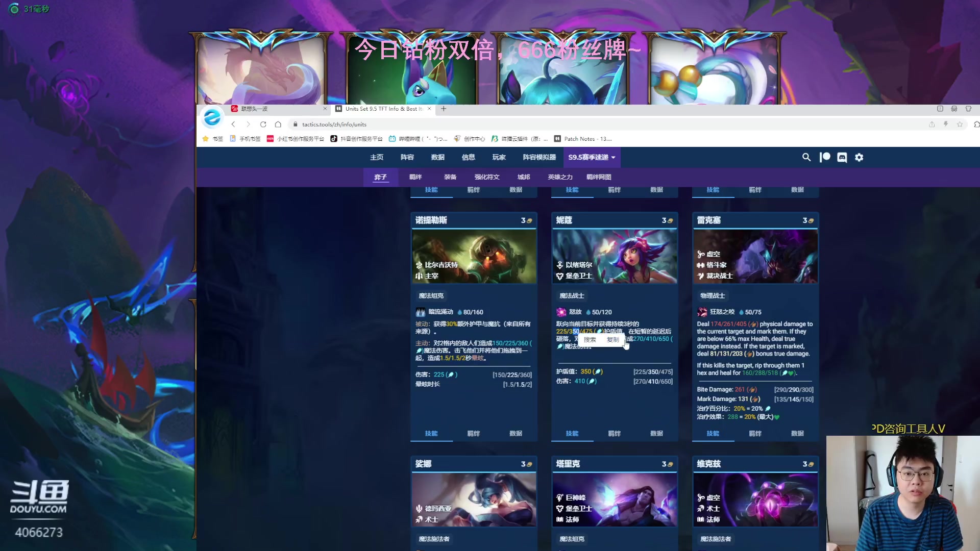The width and height of the screenshot is (980, 551).
Task: Click 虚空 trait on 雷克塞 card
Action: [x=709, y=254]
